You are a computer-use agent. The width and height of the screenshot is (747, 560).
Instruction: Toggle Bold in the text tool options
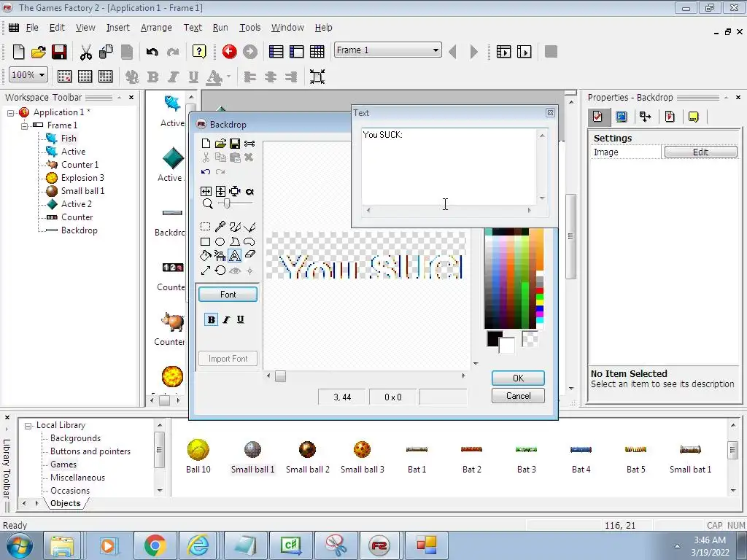(211, 319)
